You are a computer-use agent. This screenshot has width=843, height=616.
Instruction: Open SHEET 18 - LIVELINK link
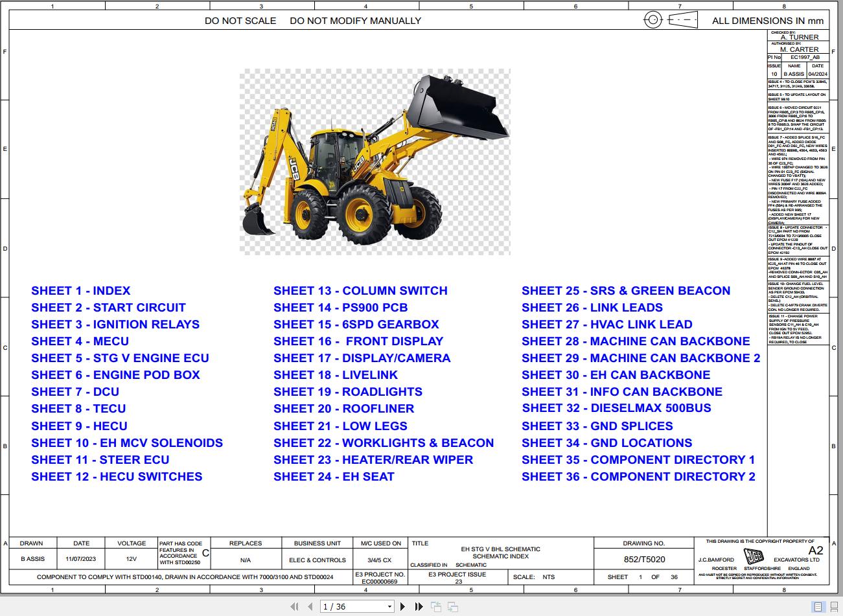coord(336,375)
